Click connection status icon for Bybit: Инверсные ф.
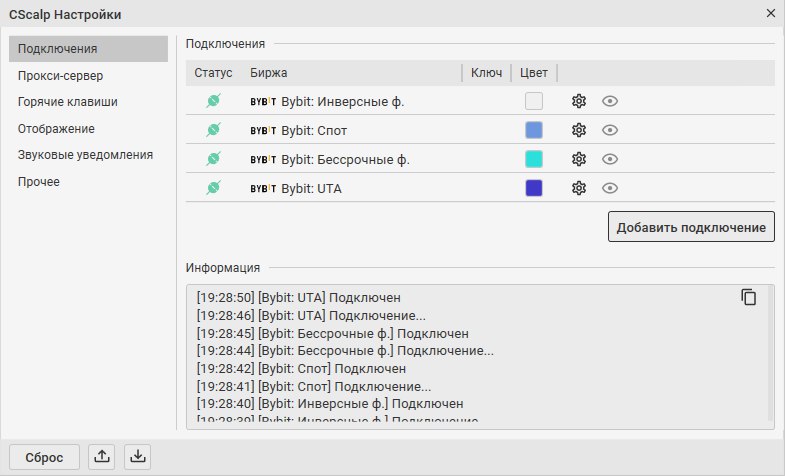The image size is (785, 476). tap(213, 101)
